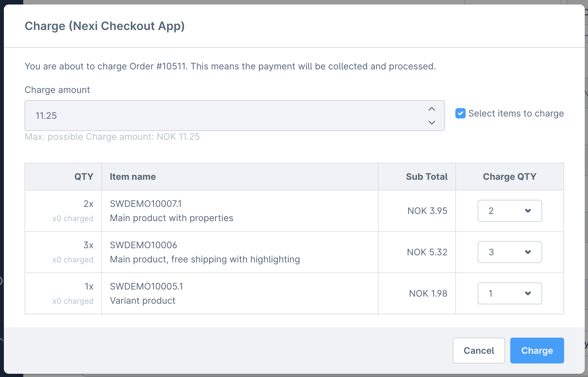Click the Sub Total column header
This screenshot has width=588, height=377.
click(x=427, y=177)
